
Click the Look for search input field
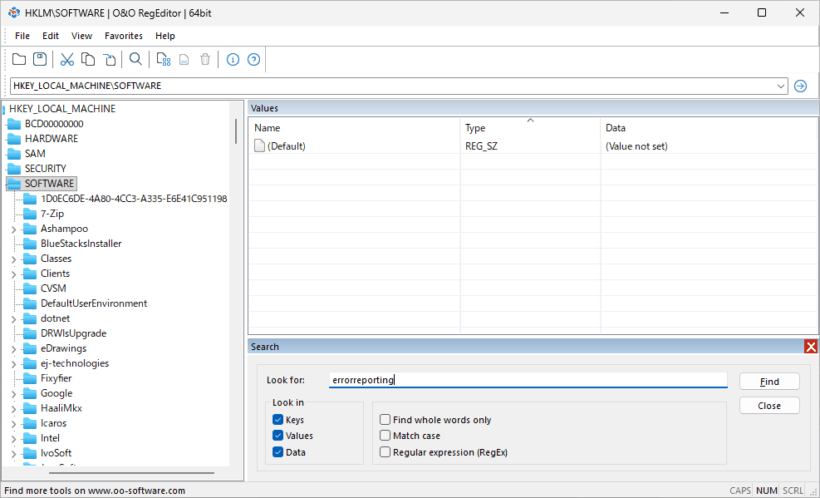[x=528, y=380]
